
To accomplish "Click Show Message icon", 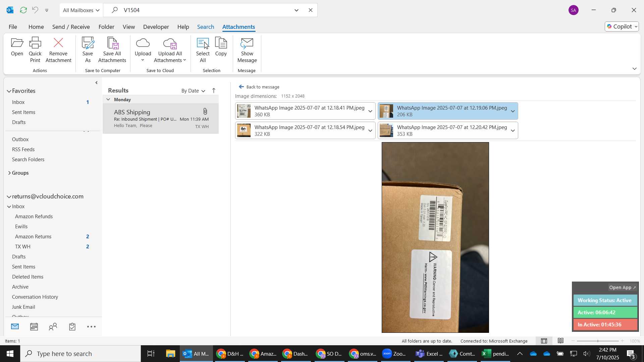I will click(x=247, y=43).
